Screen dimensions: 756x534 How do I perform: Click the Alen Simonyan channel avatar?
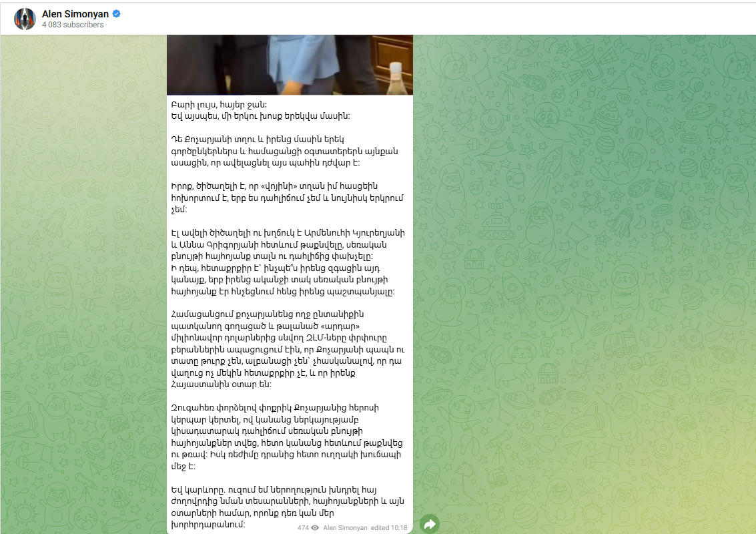pyautogui.click(x=25, y=19)
